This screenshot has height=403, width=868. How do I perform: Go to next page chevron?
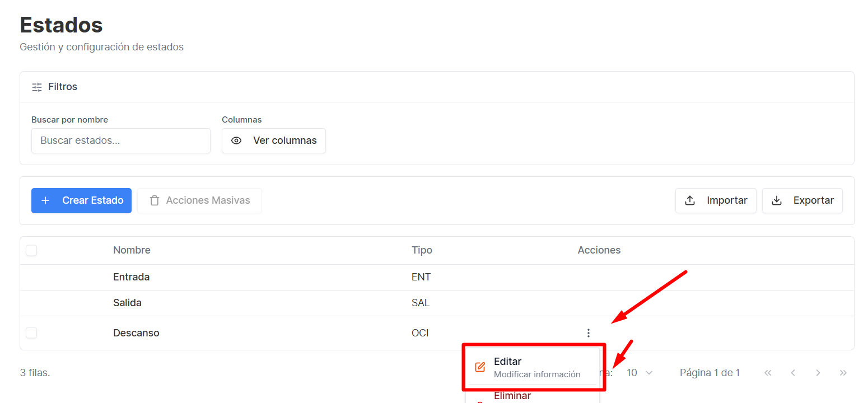[x=818, y=373]
